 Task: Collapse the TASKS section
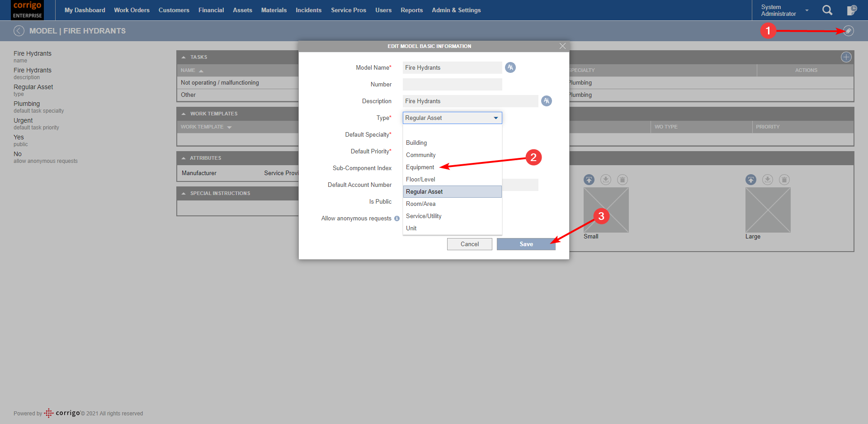click(184, 57)
